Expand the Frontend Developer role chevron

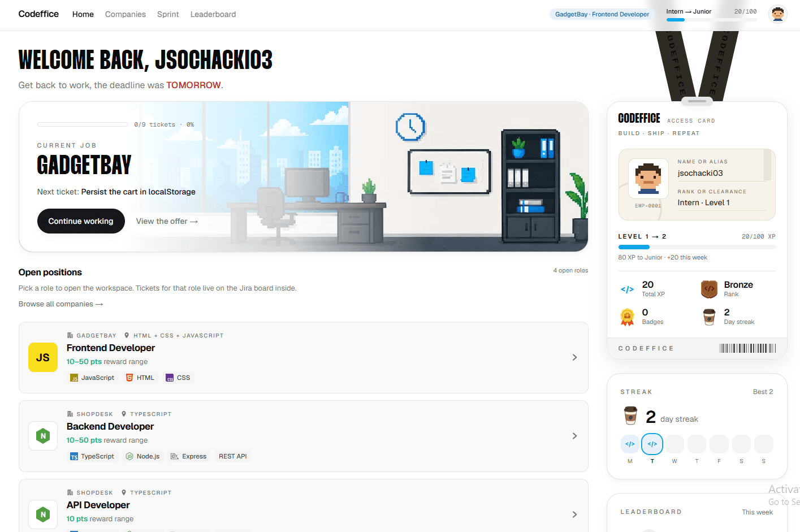[x=574, y=357]
